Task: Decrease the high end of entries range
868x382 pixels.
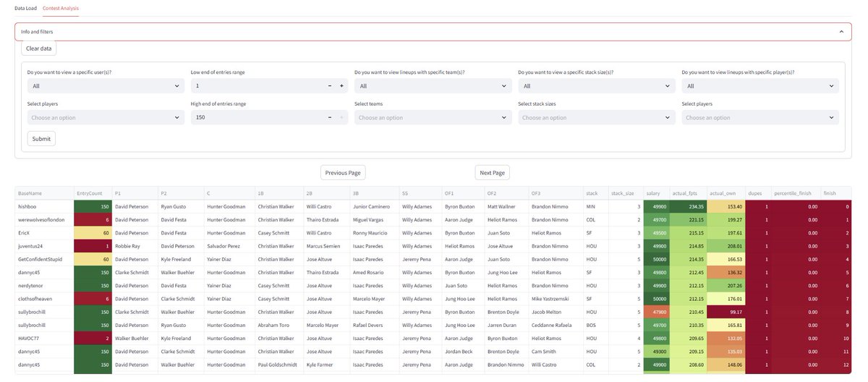Action: pyautogui.click(x=330, y=117)
